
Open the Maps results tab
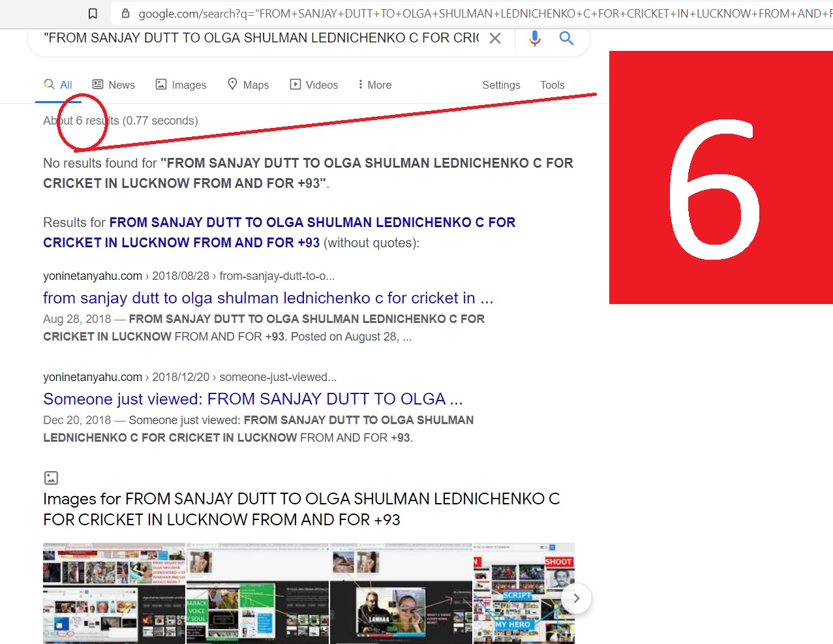[248, 85]
